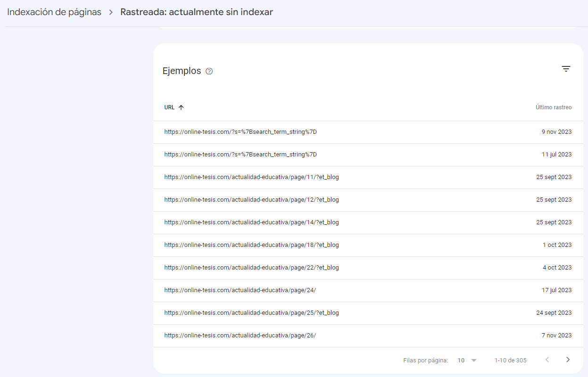588x377 pixels.
Task: Open the rows-per-page dropdown showing 10
Action: coord(467,361)
